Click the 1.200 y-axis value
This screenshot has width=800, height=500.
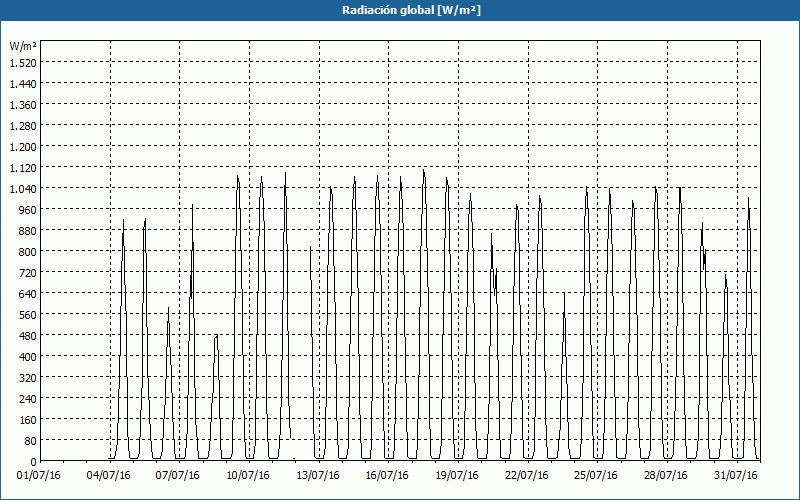point(23,146)
